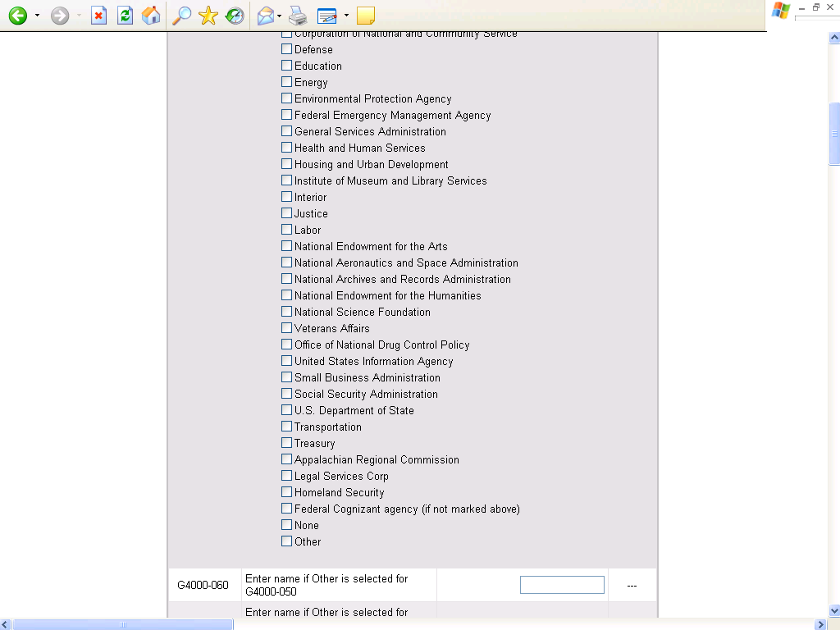The width and height of the screenshot is (840, 630).
Task: Open the History clock icon
Action: pos(234,16)
